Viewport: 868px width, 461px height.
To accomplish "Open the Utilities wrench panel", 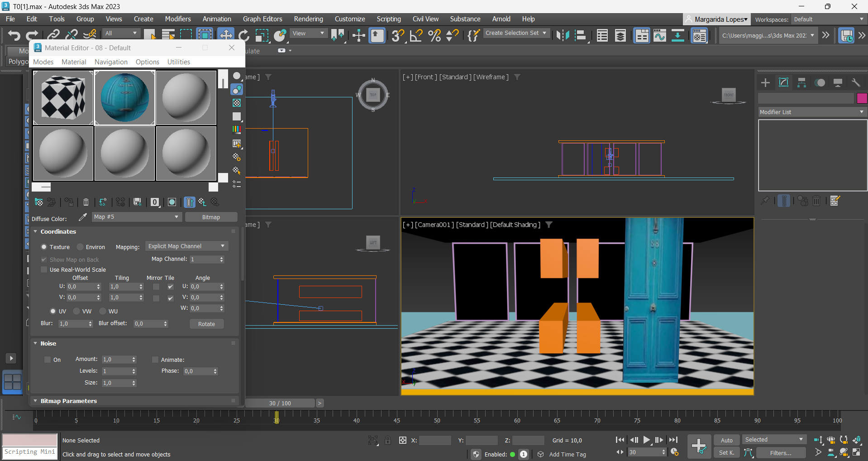I will pyautogui.click(x=856, y=82).
